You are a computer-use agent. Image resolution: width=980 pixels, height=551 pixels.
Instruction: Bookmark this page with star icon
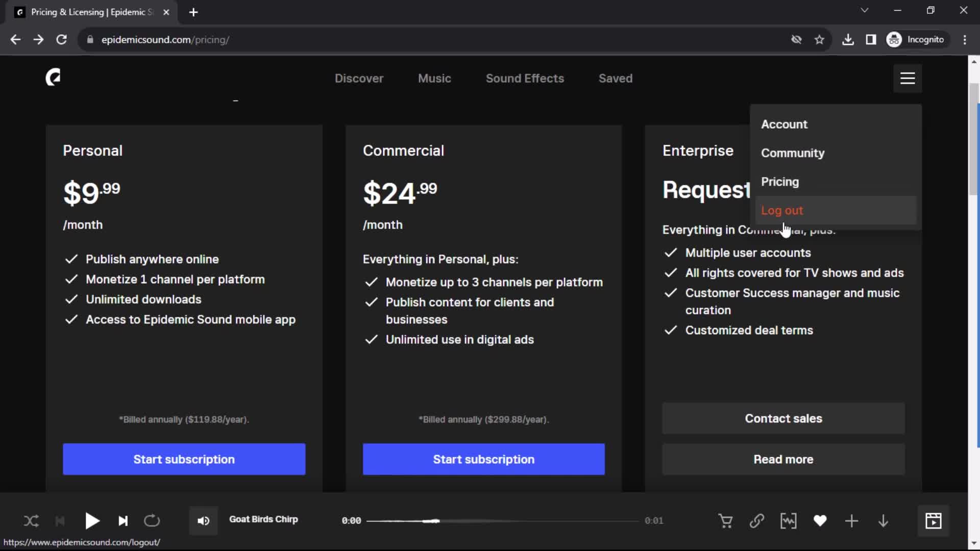[819, 40]
